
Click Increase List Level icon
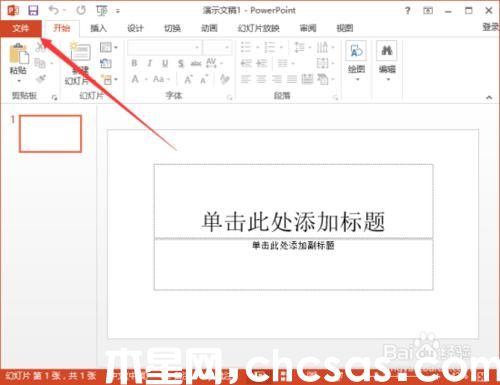coord(262,63)
